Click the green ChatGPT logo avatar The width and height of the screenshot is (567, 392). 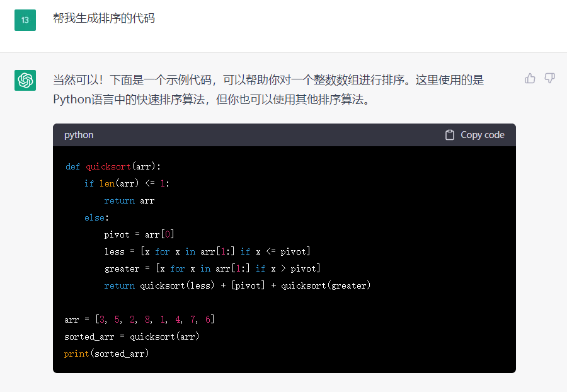(25, 80)
